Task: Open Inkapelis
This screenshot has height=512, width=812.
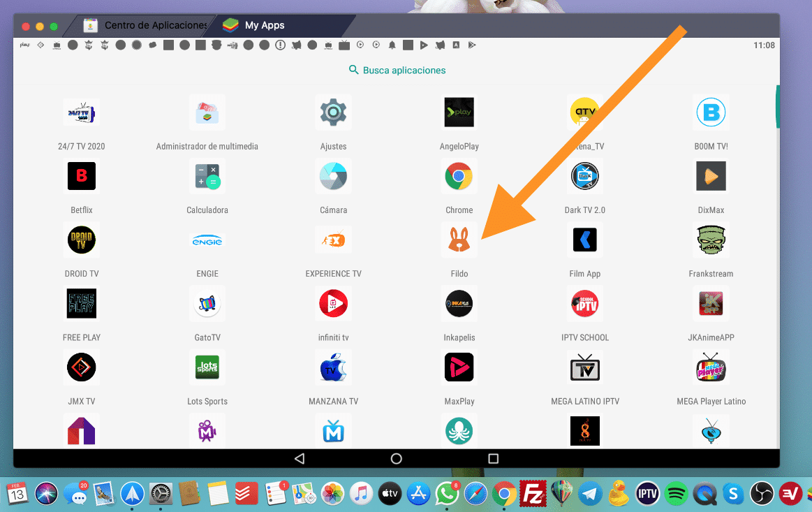Action: [x=459, y=303]
